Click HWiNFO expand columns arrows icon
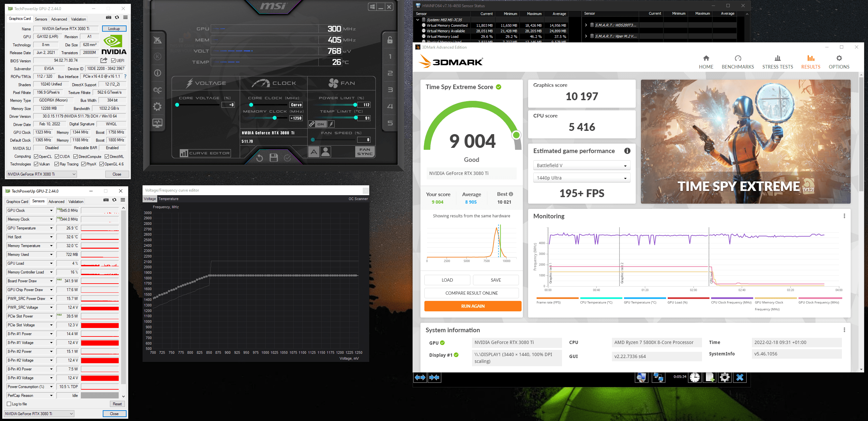 click(420, 378)
